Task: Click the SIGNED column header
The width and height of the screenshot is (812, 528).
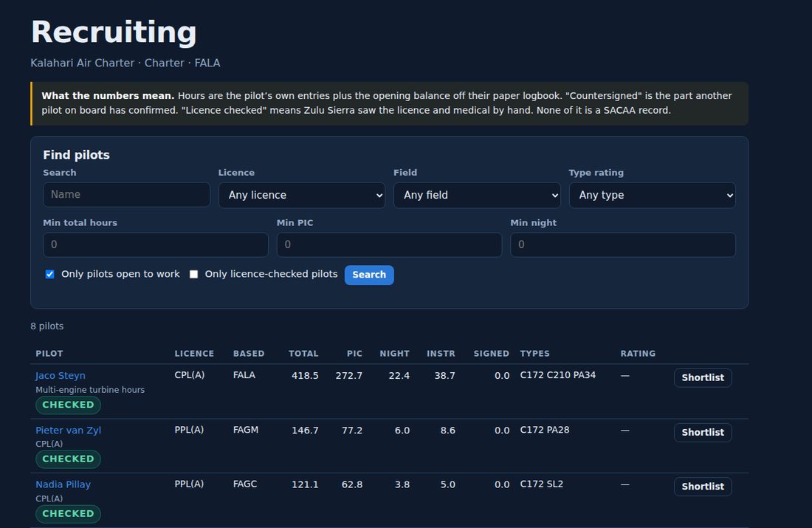Action: [x=492, y=354]
